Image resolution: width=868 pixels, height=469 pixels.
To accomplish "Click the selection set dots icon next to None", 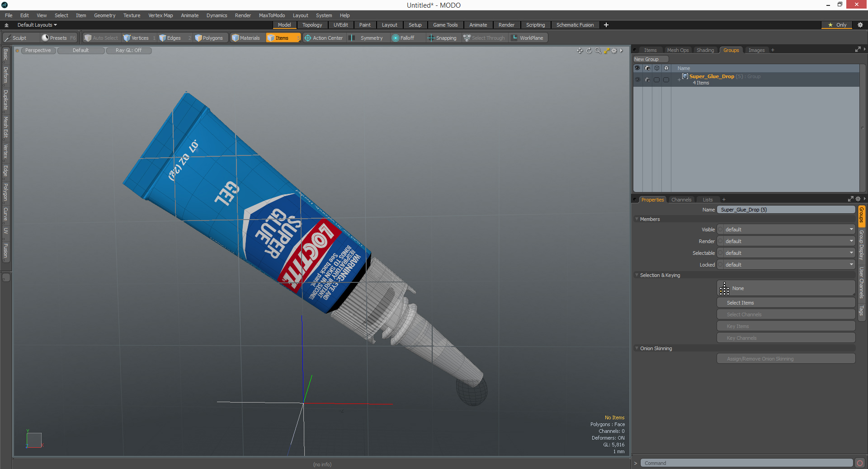I will click(724, 288).
